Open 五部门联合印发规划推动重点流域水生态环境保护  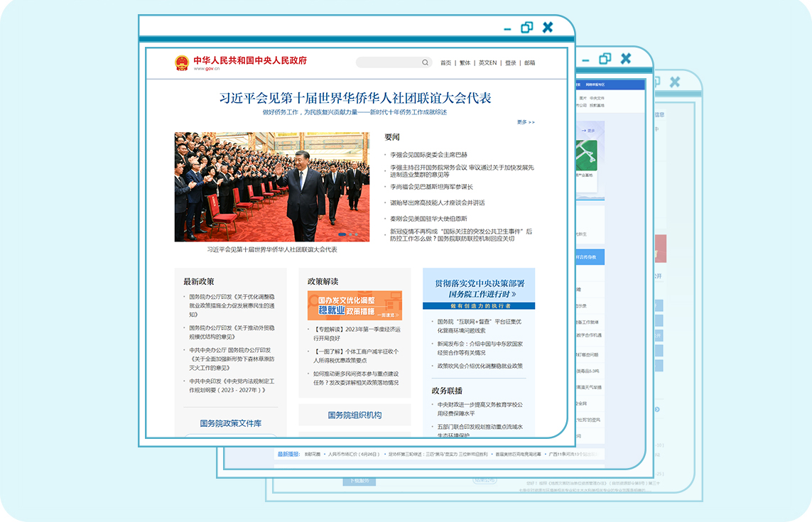480,430
